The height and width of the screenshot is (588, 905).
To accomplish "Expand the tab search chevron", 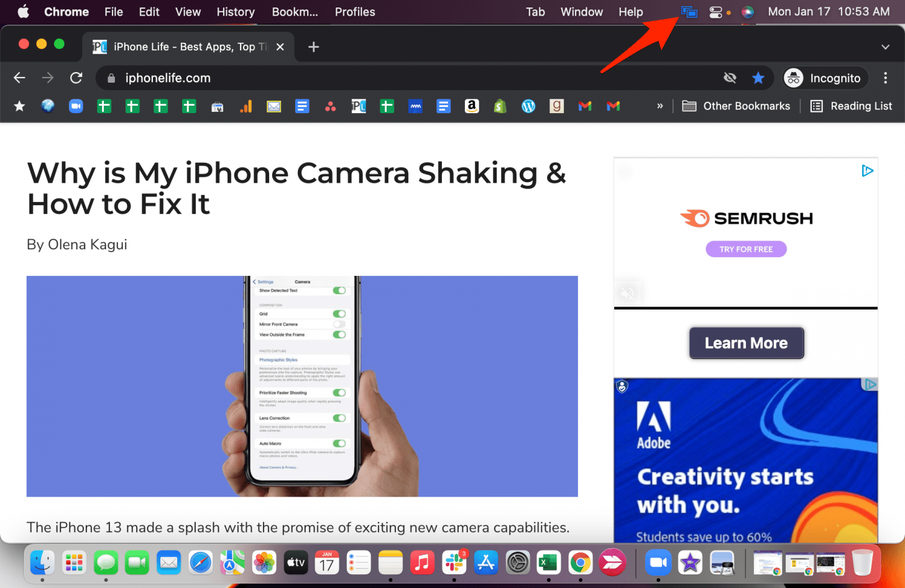I will point(885,47).
